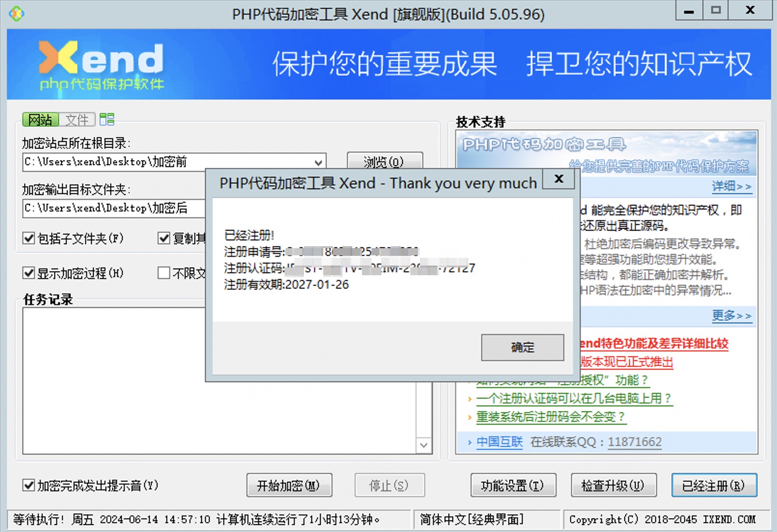Viewport: 777px width, 532px height.
Task: Click the 浏览(O) browse button
Action: (x=385, y=161)
